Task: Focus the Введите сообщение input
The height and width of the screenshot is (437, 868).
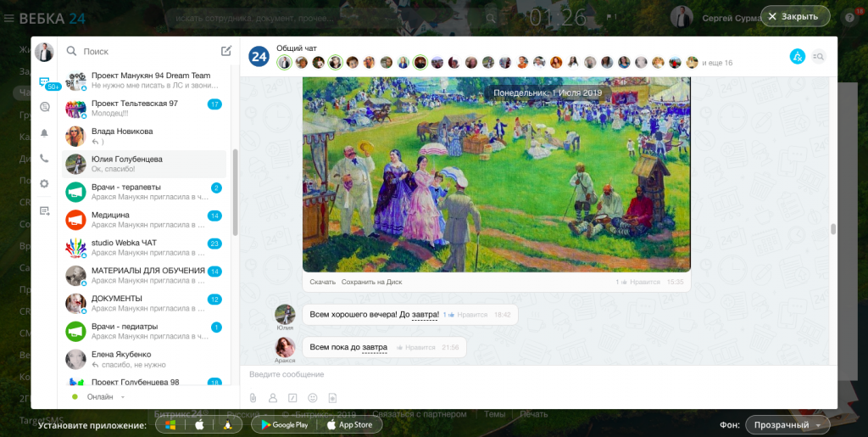Action: 537,374
